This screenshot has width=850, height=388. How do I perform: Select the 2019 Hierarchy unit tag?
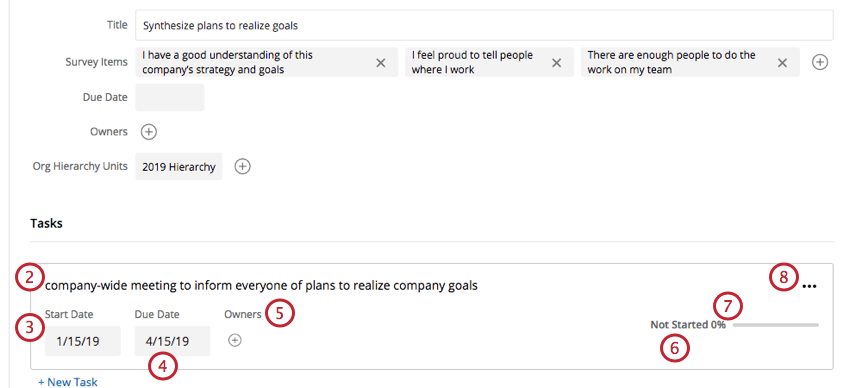click(178, 167)
